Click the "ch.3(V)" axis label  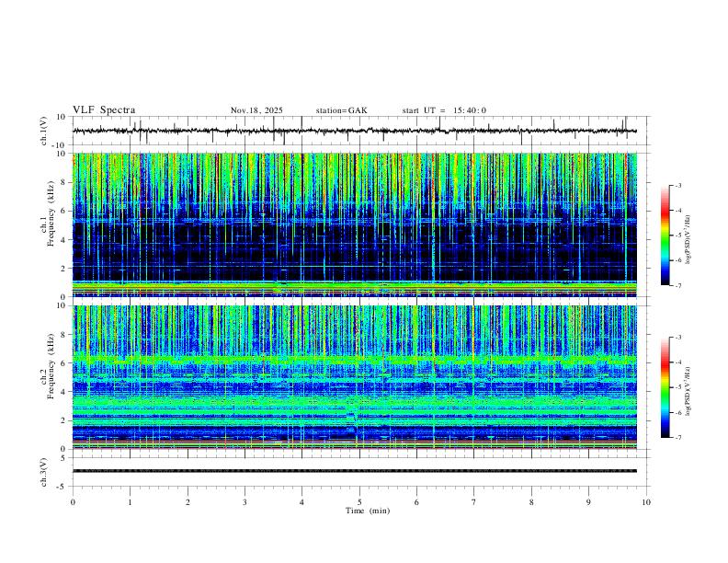click(x=43, y=472)
